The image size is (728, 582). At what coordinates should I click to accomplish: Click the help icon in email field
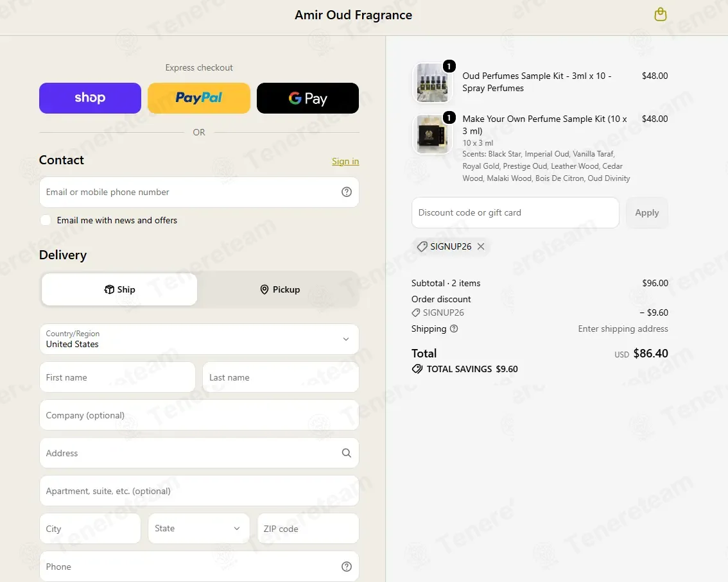coord(347,192)
